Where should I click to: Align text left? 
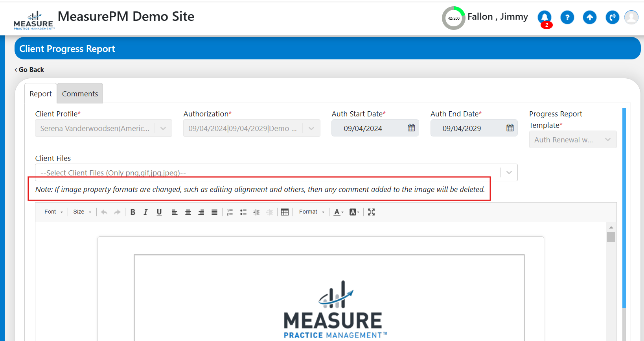coord(175,212)
